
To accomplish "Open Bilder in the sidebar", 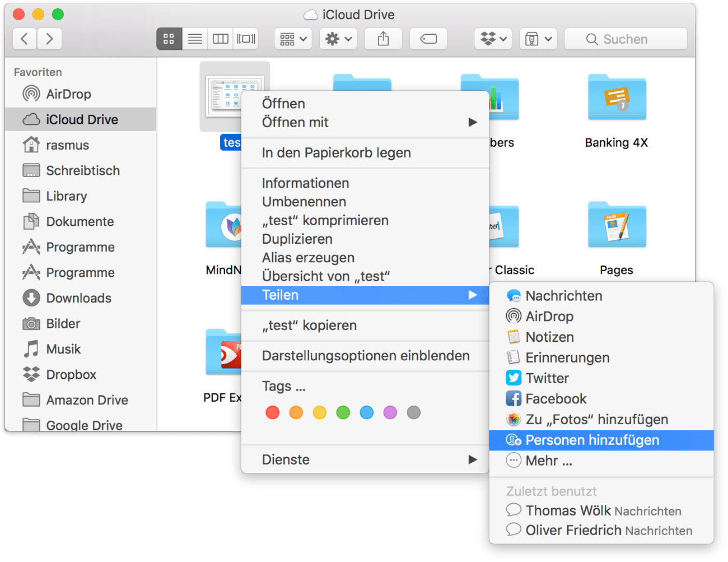I will point(80,323).
